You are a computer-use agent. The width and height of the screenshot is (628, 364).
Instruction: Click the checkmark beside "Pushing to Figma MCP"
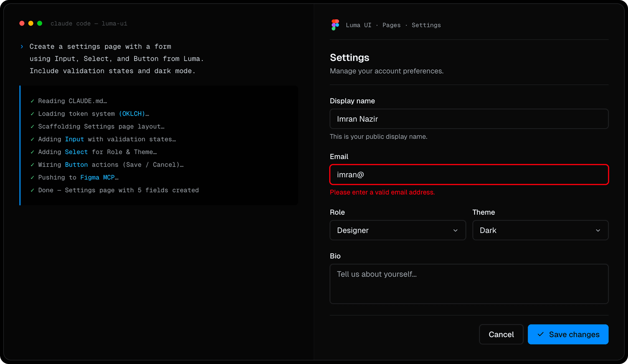[32, 177]
